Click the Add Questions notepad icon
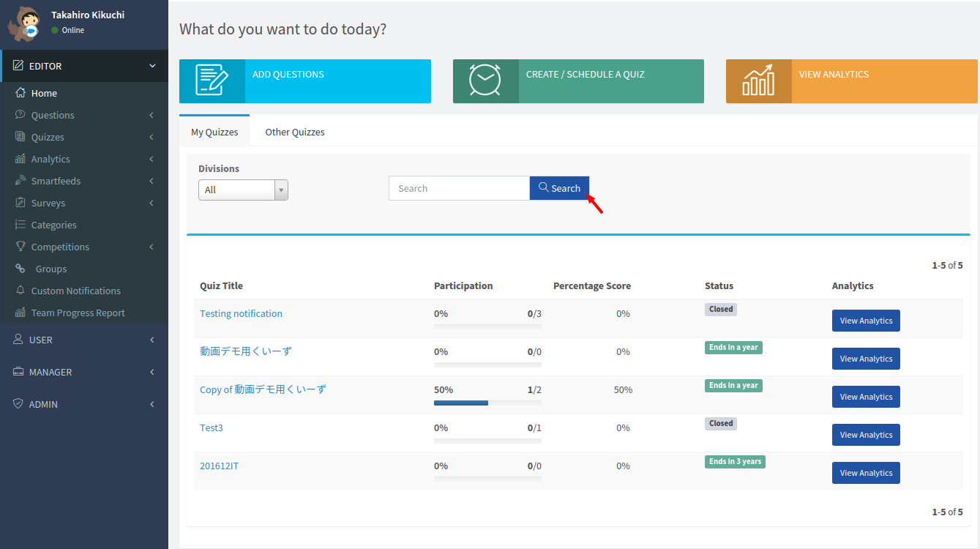The height and width of the screenshot is (549, 980). coord(212,81)
